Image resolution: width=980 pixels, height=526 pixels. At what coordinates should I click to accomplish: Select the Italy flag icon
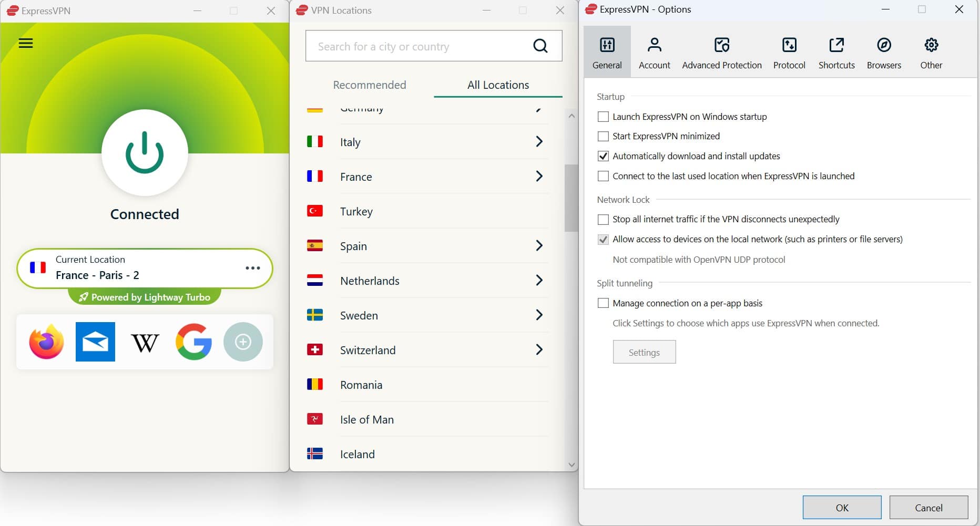click(x=315, y=141)
